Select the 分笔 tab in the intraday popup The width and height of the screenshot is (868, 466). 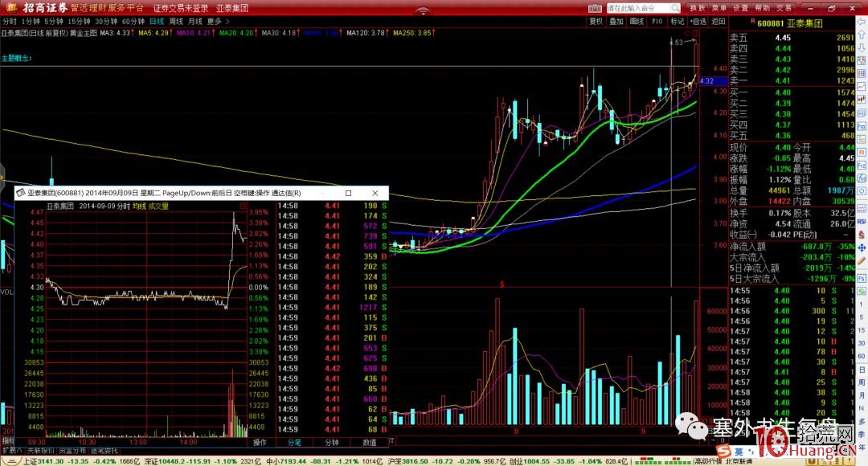point(294,443)
